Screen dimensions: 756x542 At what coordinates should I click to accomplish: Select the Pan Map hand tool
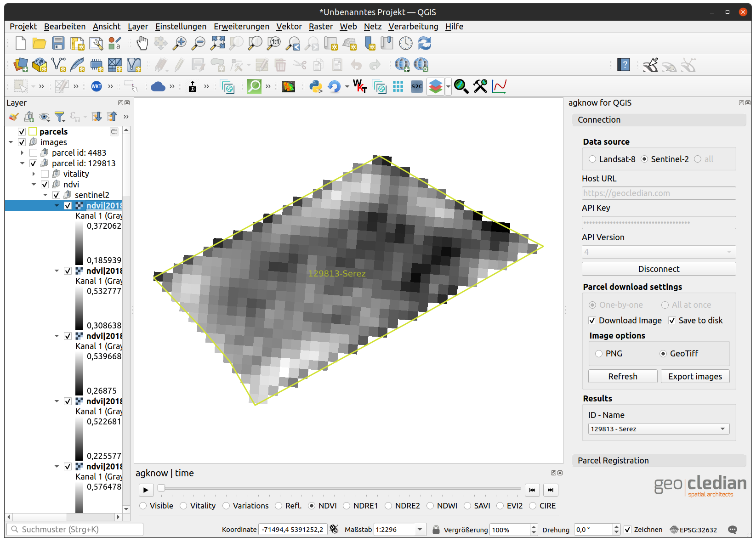point(142,43)
